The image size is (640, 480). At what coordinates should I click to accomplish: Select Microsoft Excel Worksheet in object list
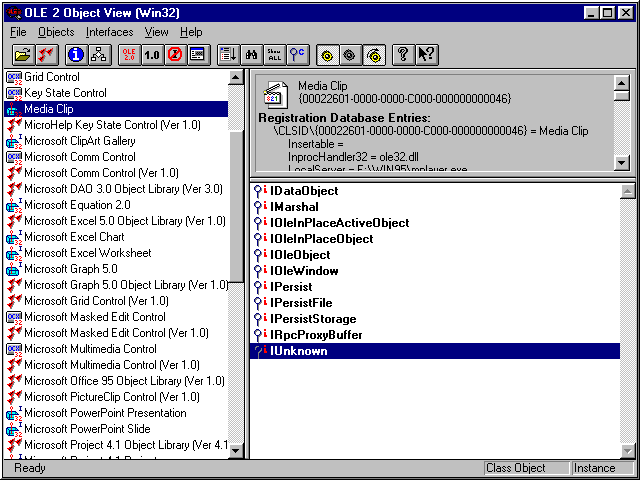coord(88,253)
